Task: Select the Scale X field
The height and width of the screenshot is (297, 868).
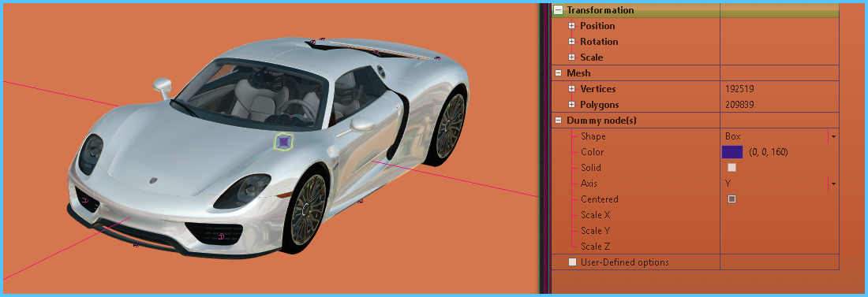Action: (x=779, y=215)
